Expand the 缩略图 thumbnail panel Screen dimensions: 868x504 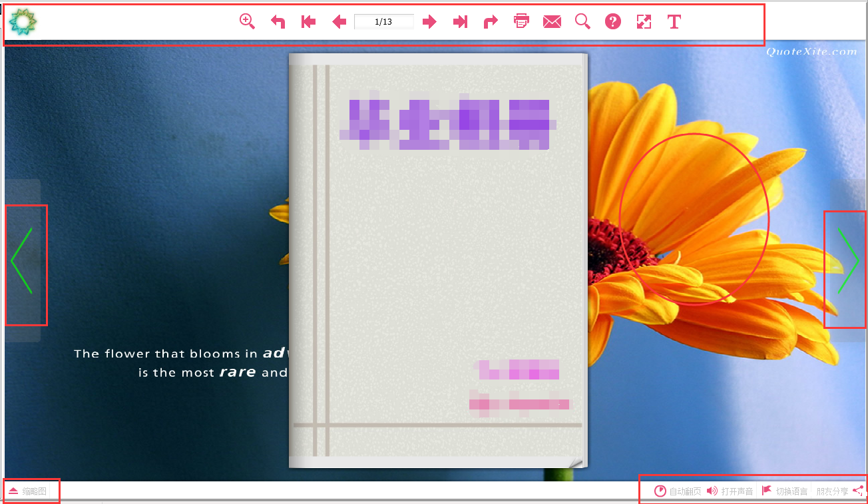pyautogui.click(x=28, y=491)
